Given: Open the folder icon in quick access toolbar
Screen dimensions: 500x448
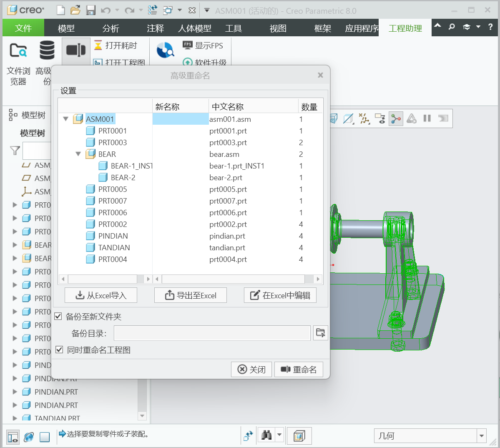Looking at the screenshot, I should 75,10.
